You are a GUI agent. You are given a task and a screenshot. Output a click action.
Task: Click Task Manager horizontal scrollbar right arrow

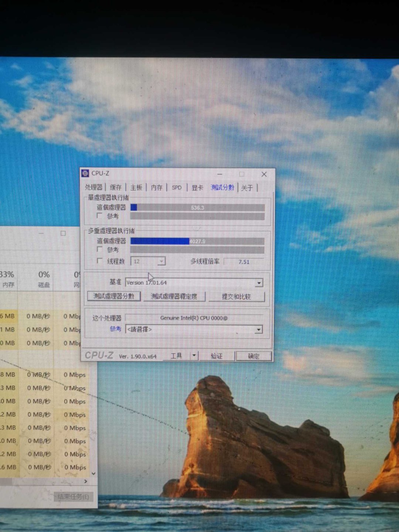[x=86, y=481]
